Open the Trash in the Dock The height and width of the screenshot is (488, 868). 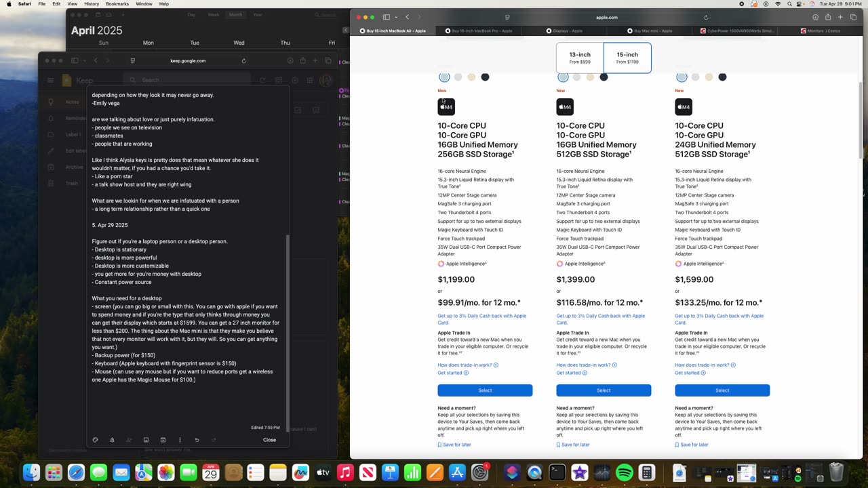836,472
